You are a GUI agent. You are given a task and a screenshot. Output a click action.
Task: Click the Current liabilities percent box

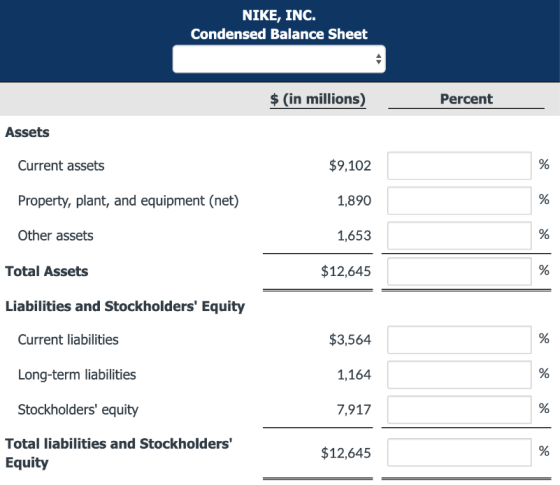click(459, 340)
